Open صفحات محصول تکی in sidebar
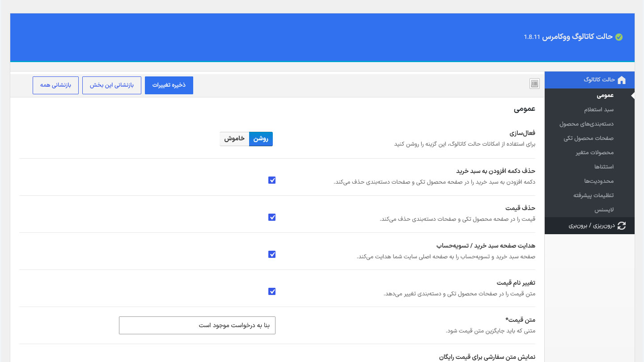Screen dimensions: 644x362 589,139
